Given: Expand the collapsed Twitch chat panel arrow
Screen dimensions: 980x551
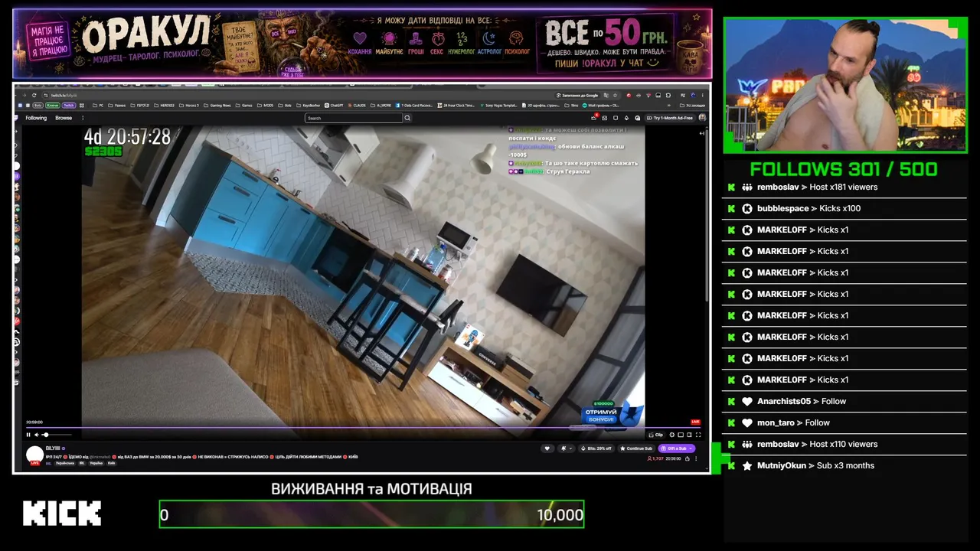Looking at the screenshot, I should (702, 133).
